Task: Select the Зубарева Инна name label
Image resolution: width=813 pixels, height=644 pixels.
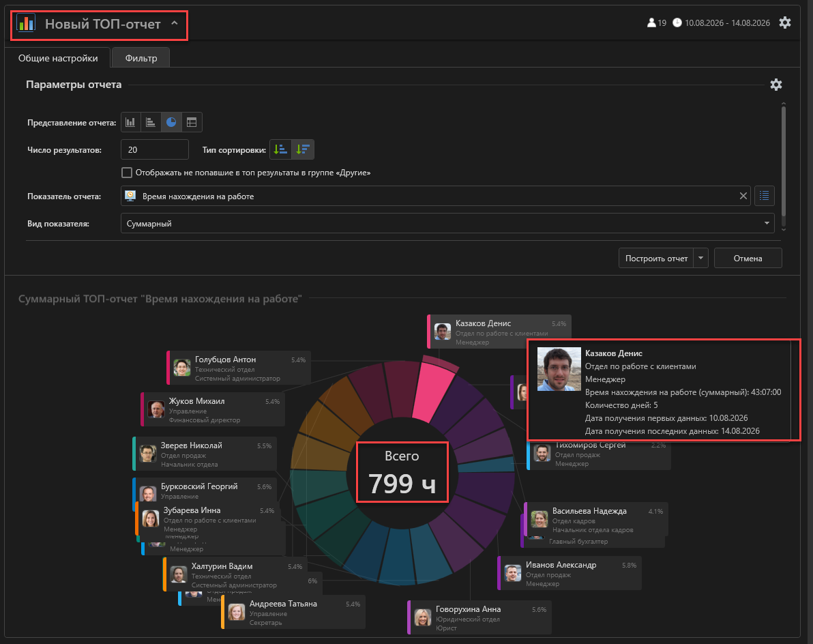Action: 192,510
